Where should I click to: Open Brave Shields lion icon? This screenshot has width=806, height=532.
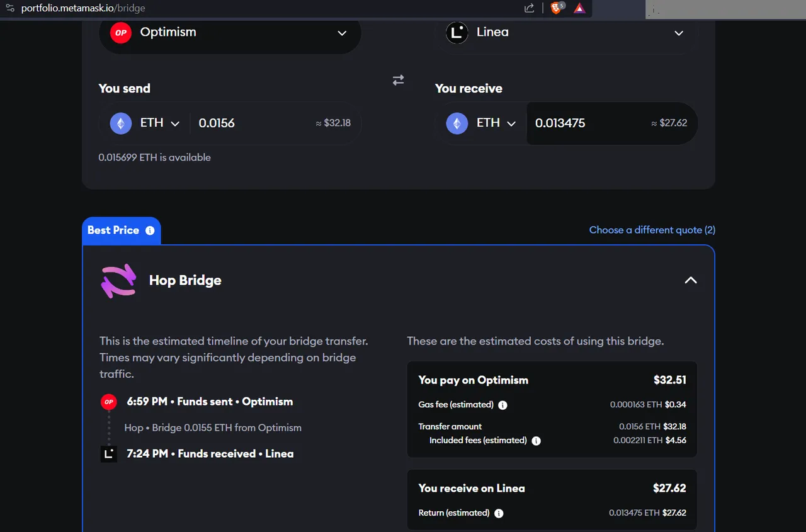coord(557,8)
